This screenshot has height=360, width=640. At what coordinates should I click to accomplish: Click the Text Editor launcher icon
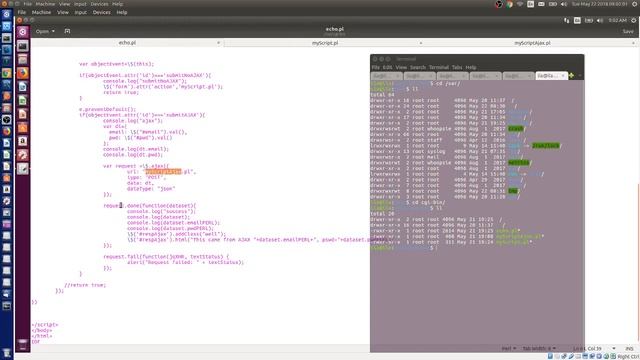pyautogui.click(x=23, y=168)
